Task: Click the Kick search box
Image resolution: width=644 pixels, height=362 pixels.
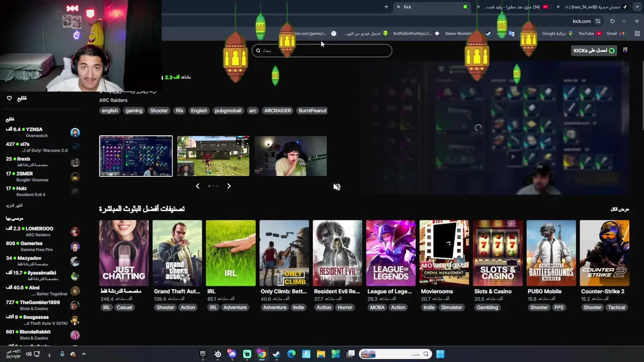Action: [x=322, y=50]
